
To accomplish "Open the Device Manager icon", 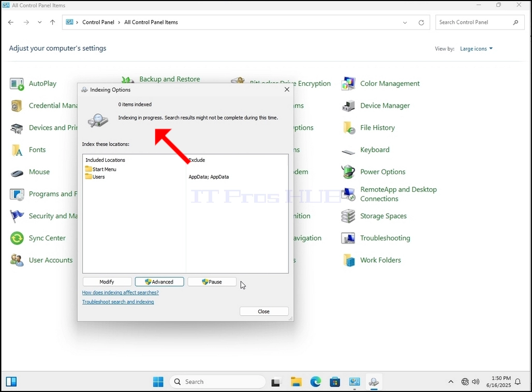I will [348, 106].
